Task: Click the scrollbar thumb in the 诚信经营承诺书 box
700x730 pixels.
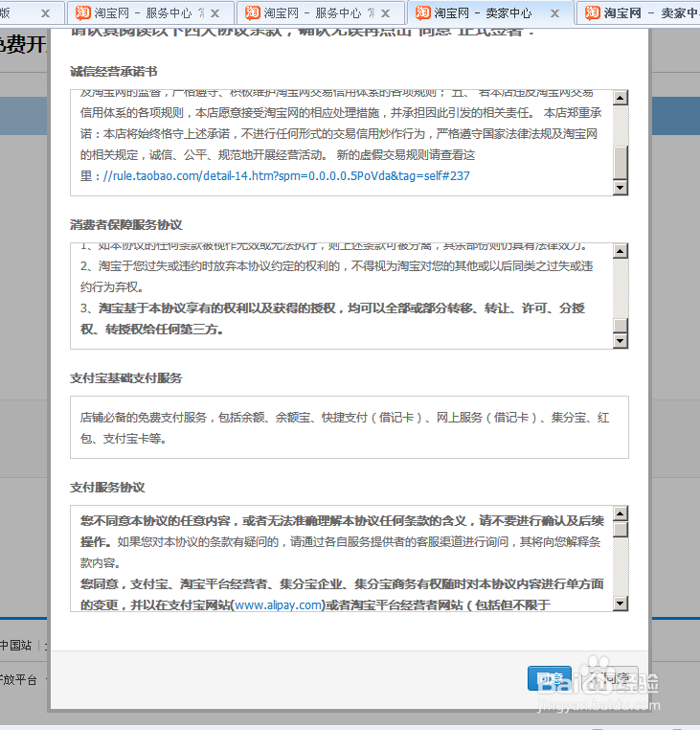Action: tap(621, 162)
